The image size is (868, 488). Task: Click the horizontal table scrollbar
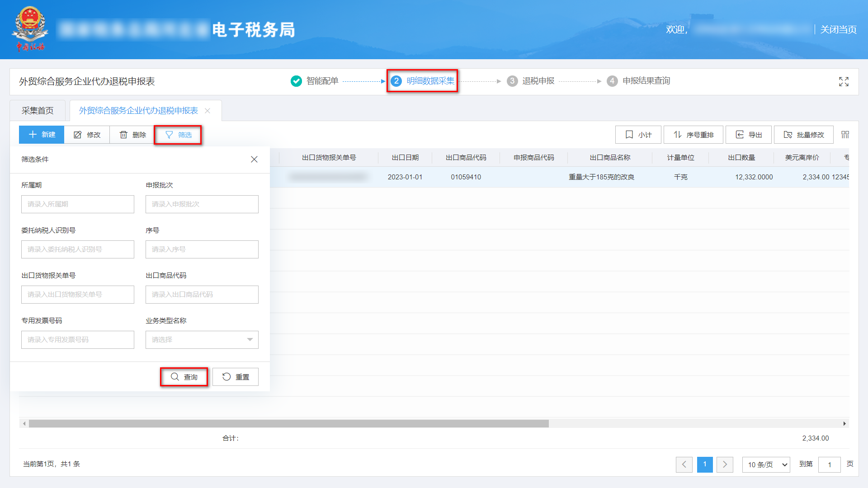click(289, 424)
